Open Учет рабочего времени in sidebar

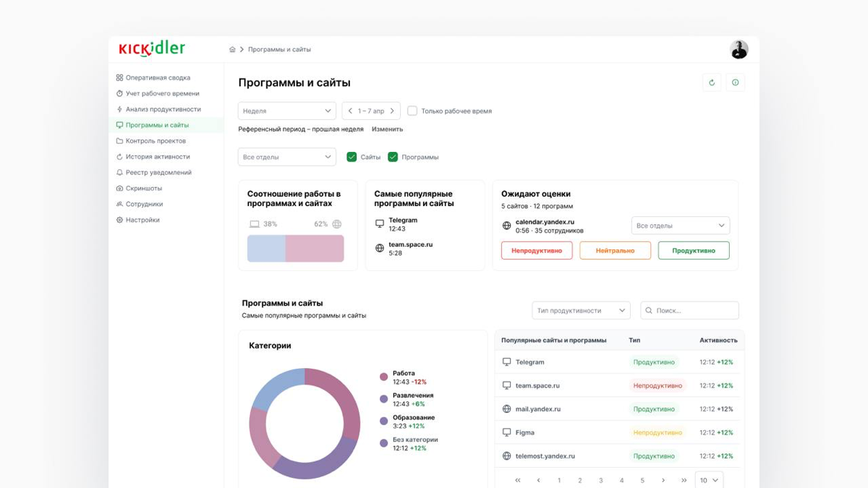pyautogui.click(x=166, y=93)
